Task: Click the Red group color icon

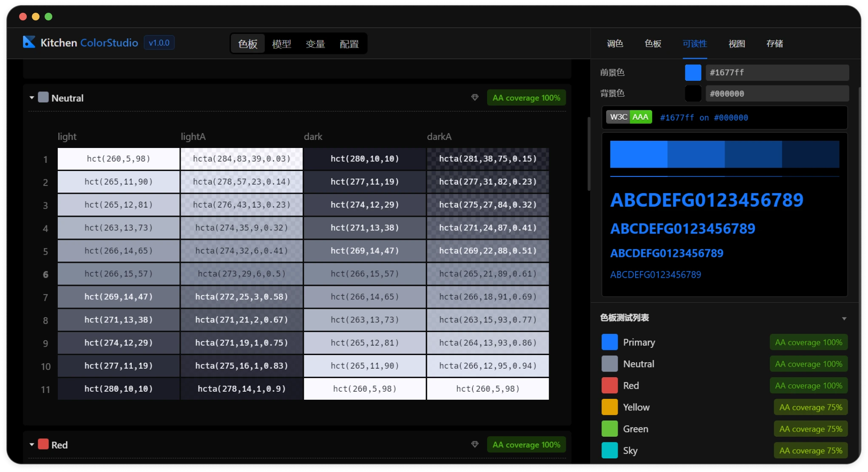Action: click(43, 444)
